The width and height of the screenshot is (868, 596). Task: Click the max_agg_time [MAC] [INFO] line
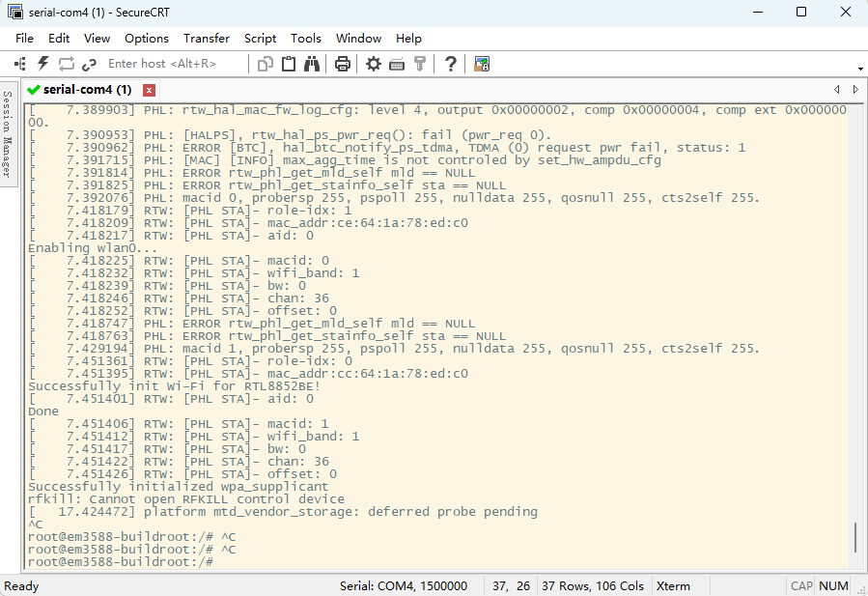[x=345, y=160]
